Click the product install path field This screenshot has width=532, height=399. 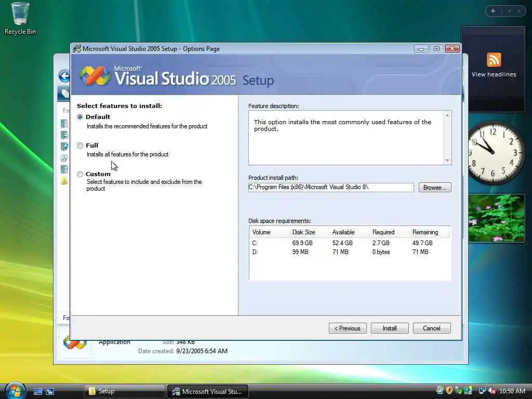point(331,187)
